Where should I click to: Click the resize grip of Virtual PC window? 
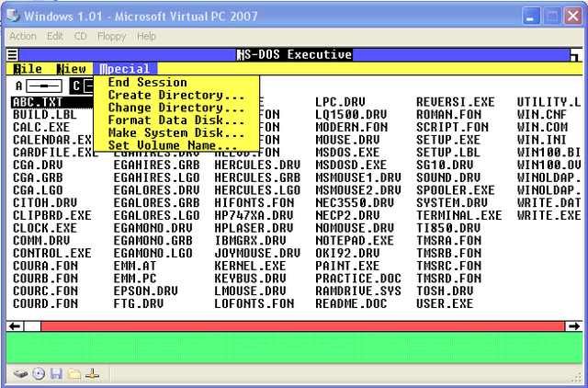tap(576, 377)
